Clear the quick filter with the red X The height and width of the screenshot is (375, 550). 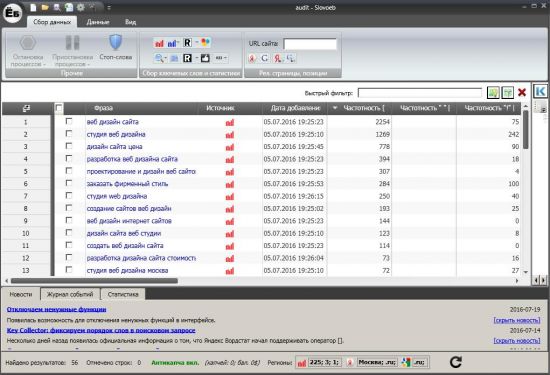[522, 93]
